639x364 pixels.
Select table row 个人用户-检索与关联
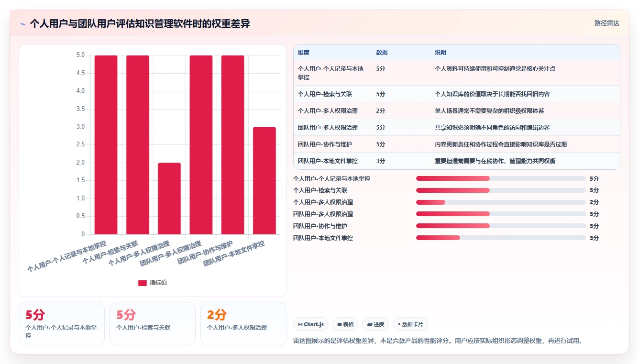[457, 94]
